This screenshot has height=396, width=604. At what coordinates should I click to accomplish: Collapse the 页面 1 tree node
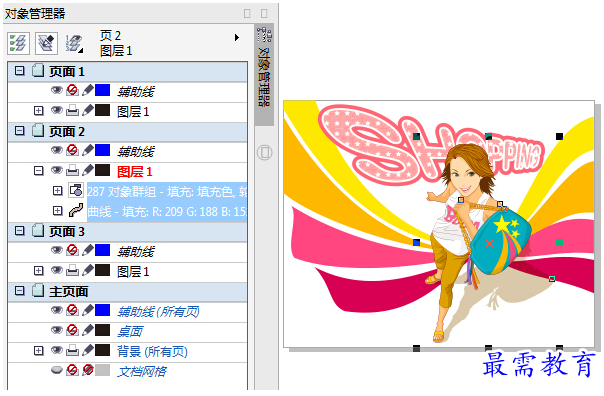19,71
